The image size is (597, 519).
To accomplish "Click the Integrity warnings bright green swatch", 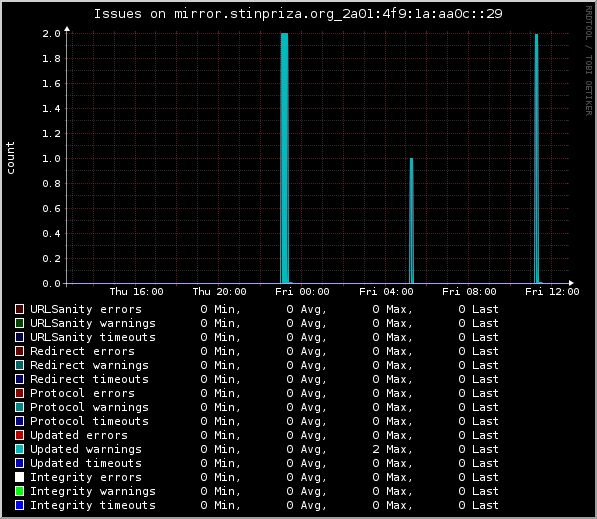I will (19, 491).
